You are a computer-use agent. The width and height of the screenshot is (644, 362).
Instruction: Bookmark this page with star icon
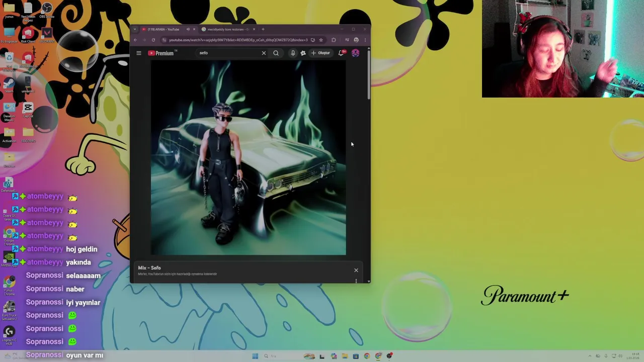[321, 40]
